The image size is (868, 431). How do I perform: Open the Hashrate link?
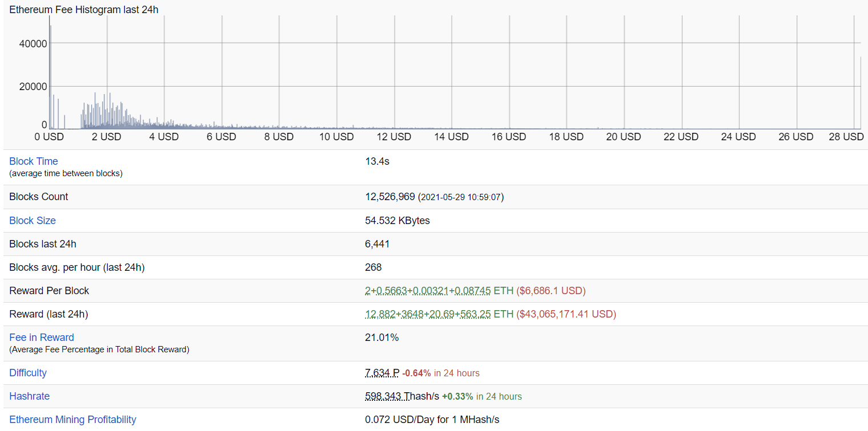(x=30, y=396)
